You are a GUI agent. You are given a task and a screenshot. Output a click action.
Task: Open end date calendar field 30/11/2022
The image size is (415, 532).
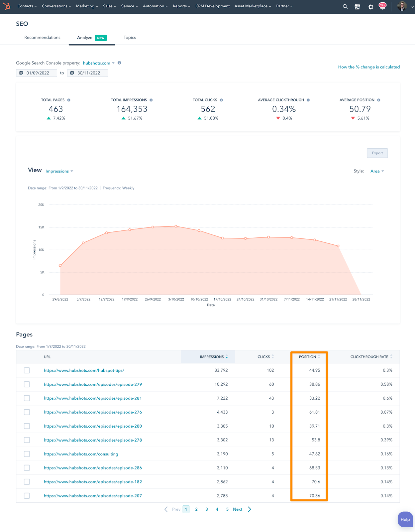point(87,73)
